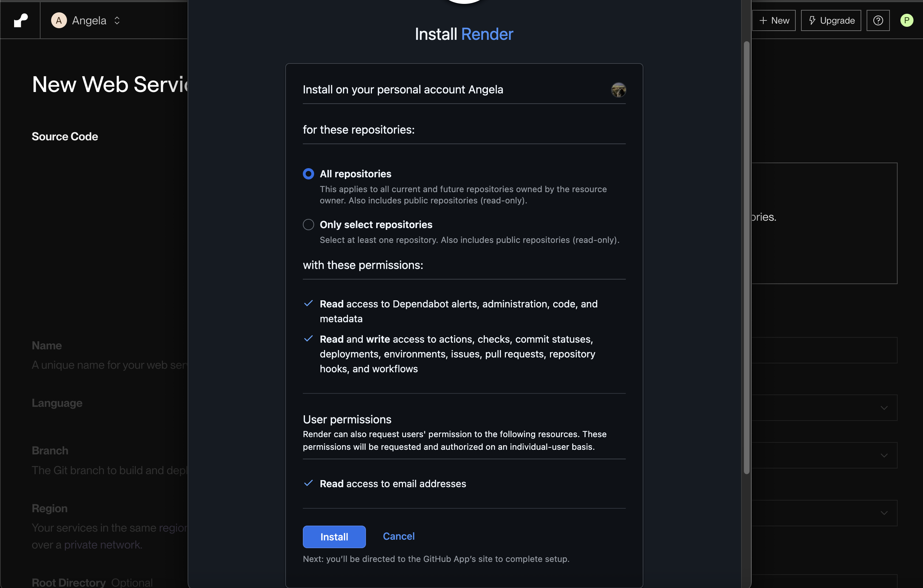The image size is (923, 588).
Task: Click checkmark beside Dependabot alerts permission
Action: [308, 304]
